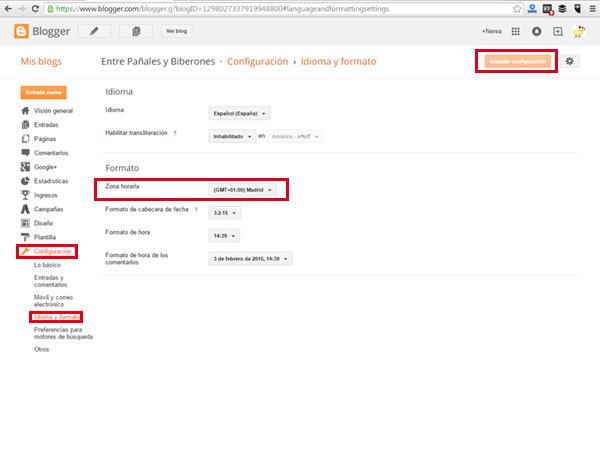Open the profile avatar picture
Viewport: 600px width, 449px height.
[x=579, y=31]
